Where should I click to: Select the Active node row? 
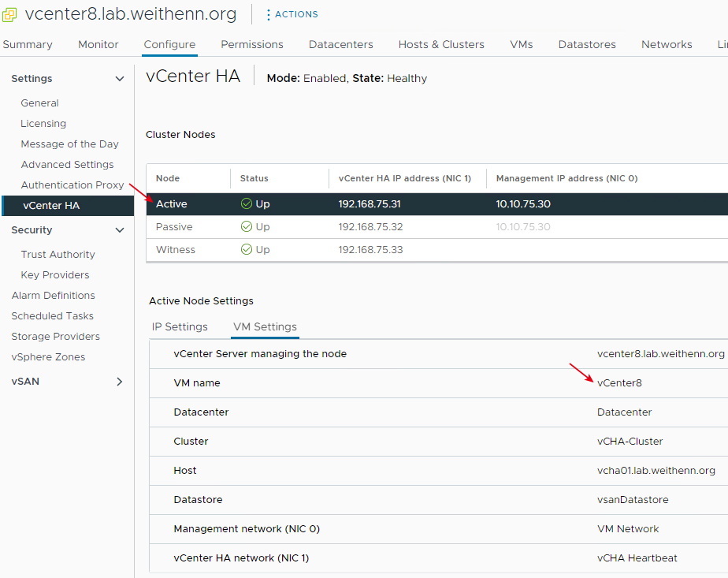(x=437, y=204)
